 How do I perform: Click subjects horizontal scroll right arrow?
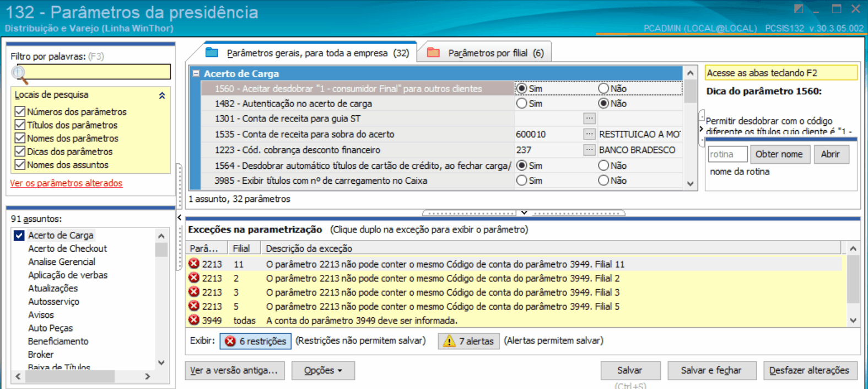(x=148, y=376)
